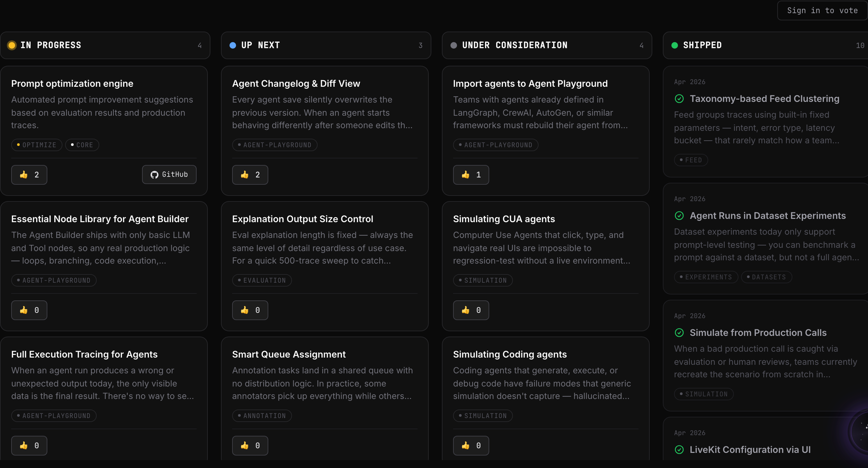
Task: Click the IN PROGRESS column header
Action: pos(105,45)
